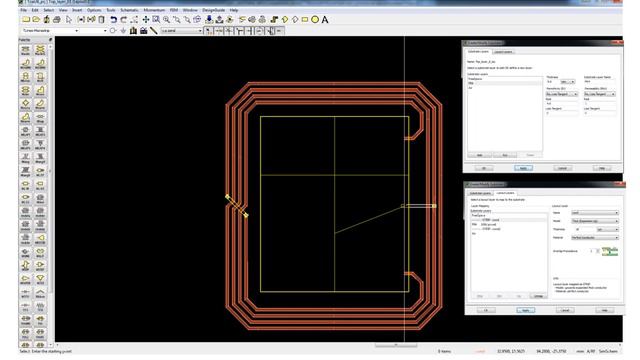Click Cancel in the upper substrate dialog
This screenshot has height=360, width=640.
(x=562, y=168)
